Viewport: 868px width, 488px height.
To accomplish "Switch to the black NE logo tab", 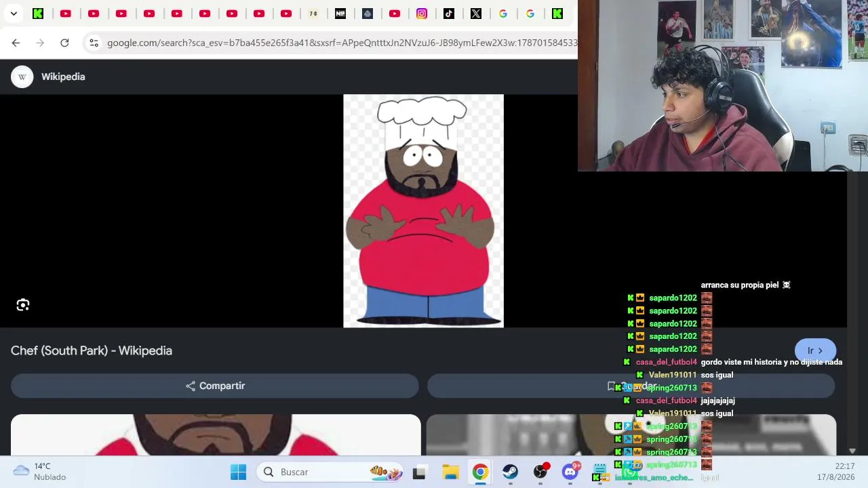I will 340,14.
